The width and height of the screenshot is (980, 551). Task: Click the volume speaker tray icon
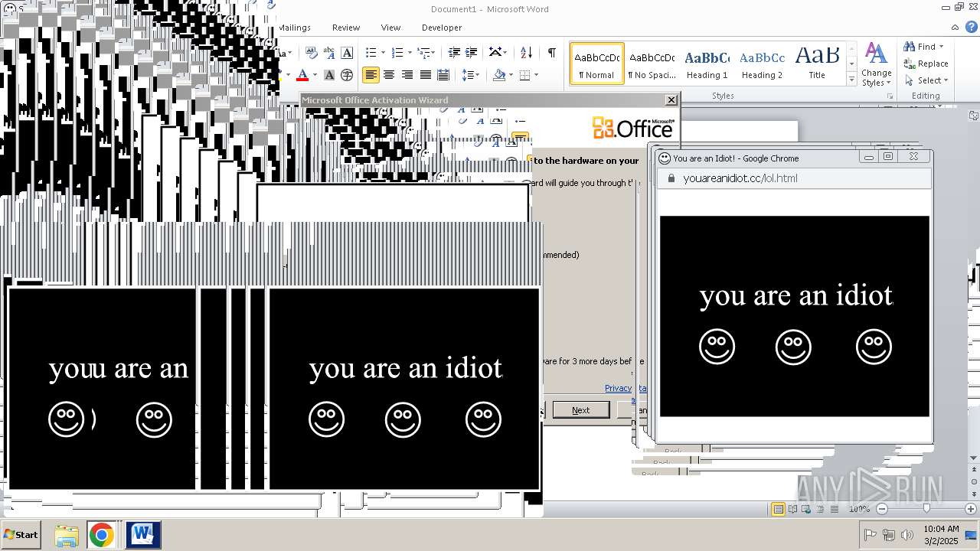[907, 535]
